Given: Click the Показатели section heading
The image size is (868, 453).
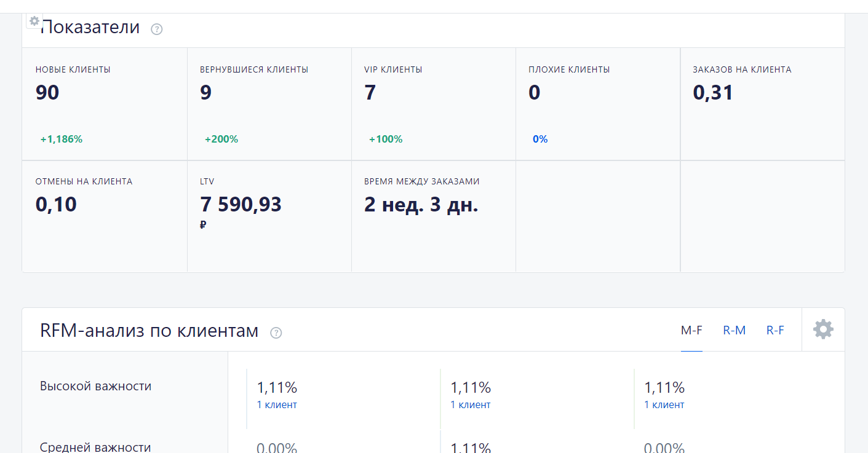Looking at the screenshot, I should click(90, 27).
